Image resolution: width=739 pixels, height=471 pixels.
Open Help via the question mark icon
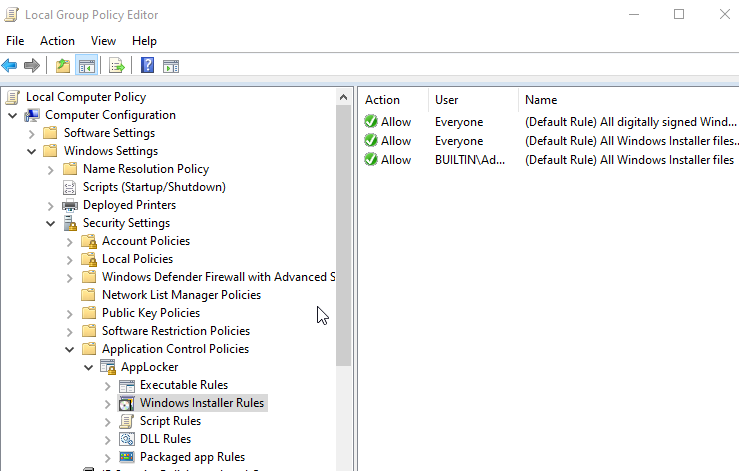(x=148, y=65)
